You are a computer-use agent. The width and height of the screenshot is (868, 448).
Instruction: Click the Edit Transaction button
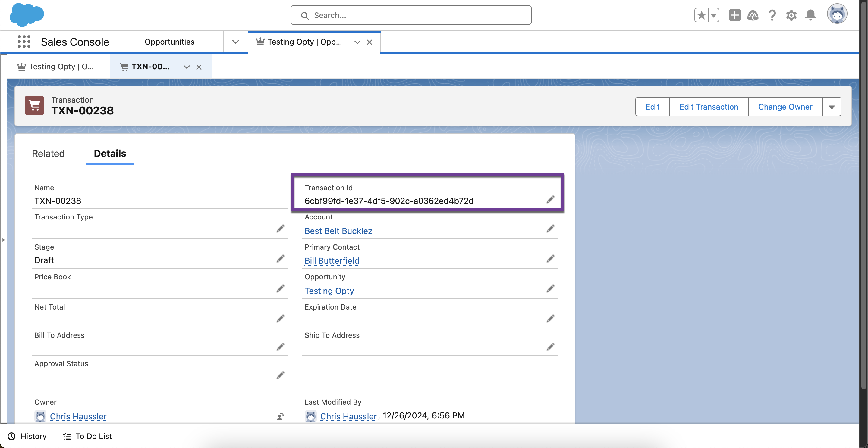709,107
